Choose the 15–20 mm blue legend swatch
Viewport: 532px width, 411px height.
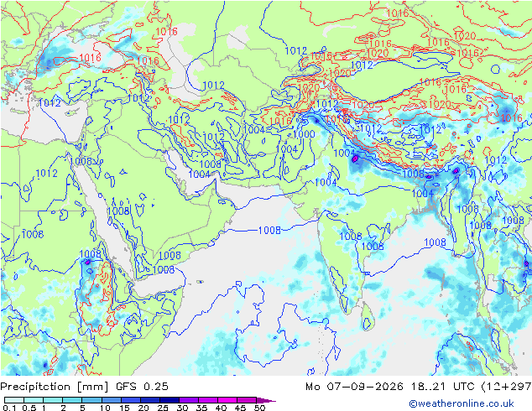click(x=130, y=400)
